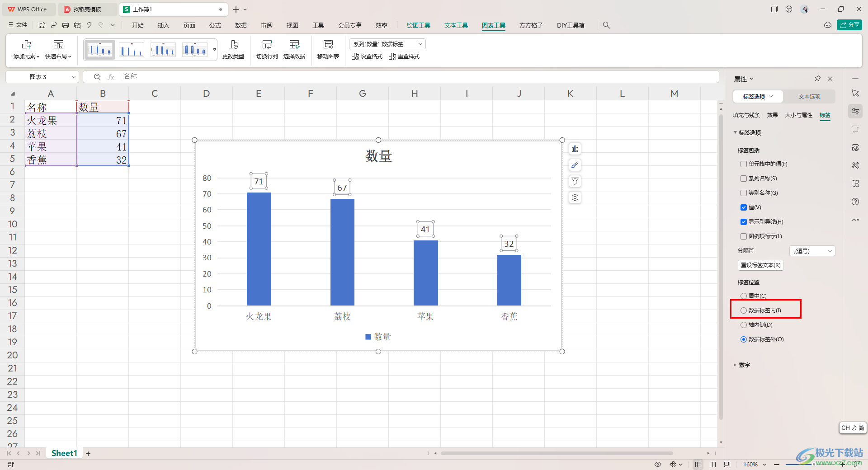The image size is (868, 470).
Task: Click the chart filter funnel icon
Action: pyautogui.click(x=575, y=181)
